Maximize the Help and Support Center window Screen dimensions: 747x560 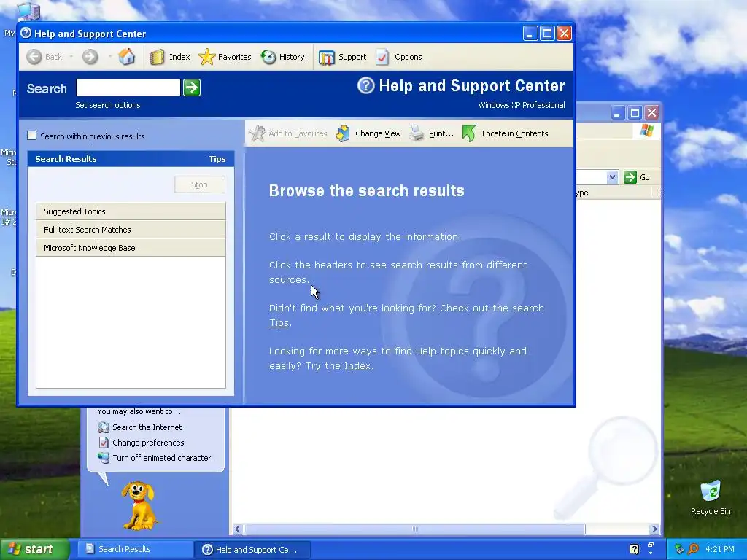point(547,34)
